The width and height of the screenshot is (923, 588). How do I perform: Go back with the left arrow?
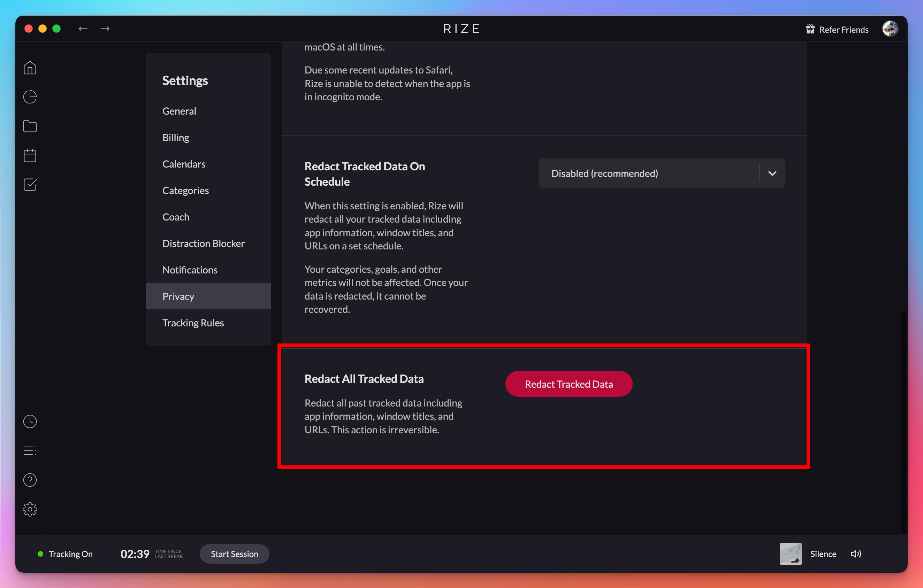83,29
